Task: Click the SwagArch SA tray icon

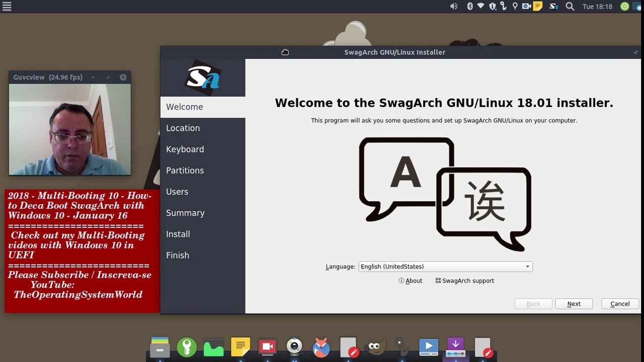Action: click(x=553, y=7)
